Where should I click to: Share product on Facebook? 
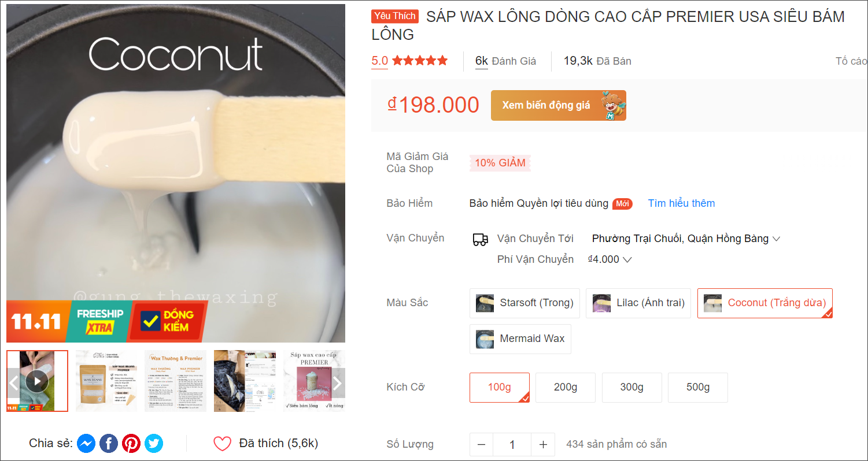point(109,444)
